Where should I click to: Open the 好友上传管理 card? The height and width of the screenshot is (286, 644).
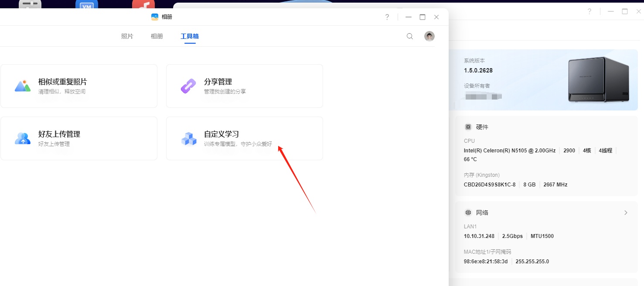tap(79, 138)
